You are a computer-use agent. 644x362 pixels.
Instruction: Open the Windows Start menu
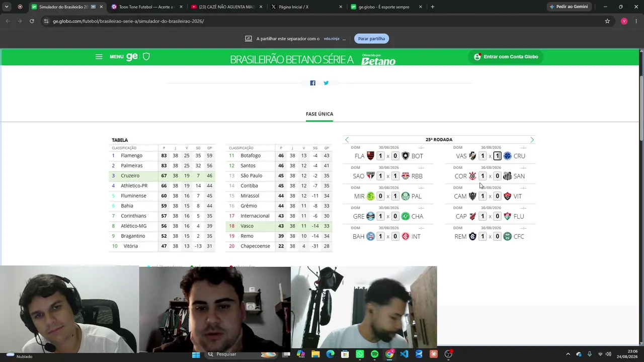pos(196,354)
